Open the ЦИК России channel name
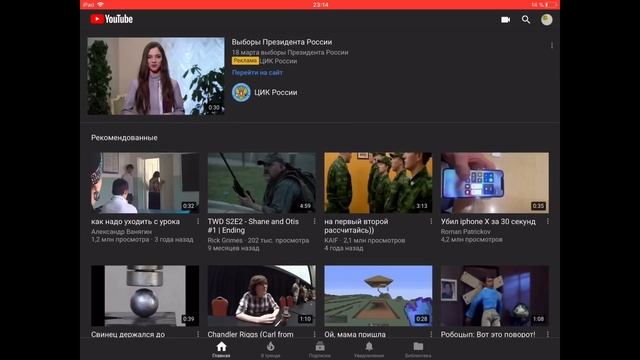640x360 pixels. pyautogui.click(x=276, y=93)
